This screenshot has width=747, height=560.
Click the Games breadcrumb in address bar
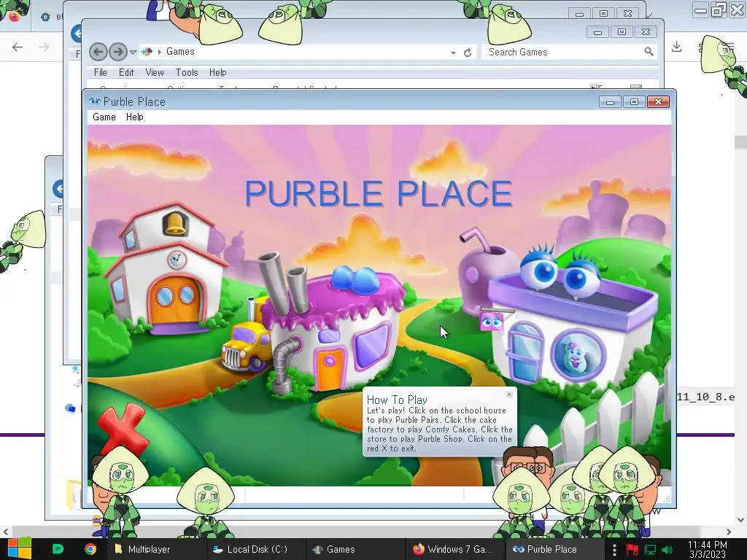coord(180,52)
